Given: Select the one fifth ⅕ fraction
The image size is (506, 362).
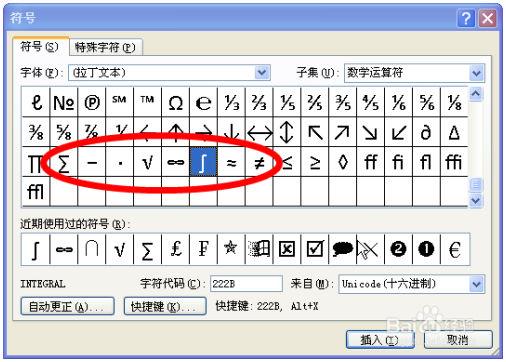Looking at the screenshot, I should coord(287,102).
